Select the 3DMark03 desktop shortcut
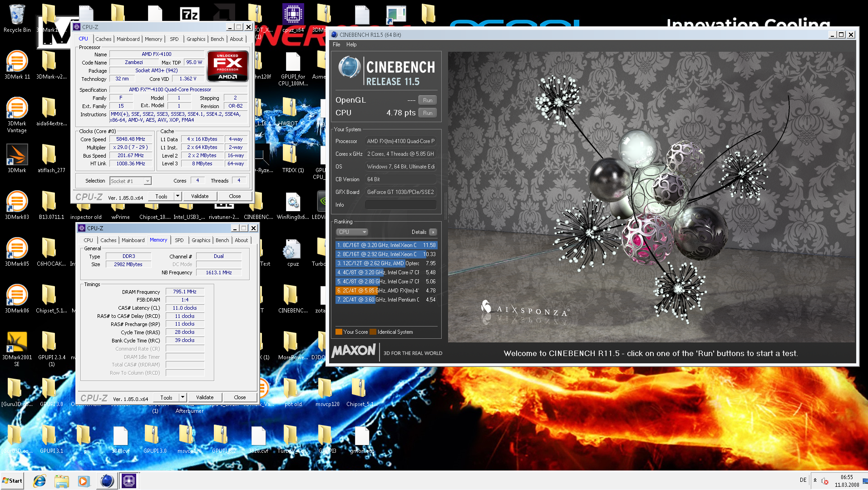The width and height of the screenshot is (868, 490). click(17, 205)
